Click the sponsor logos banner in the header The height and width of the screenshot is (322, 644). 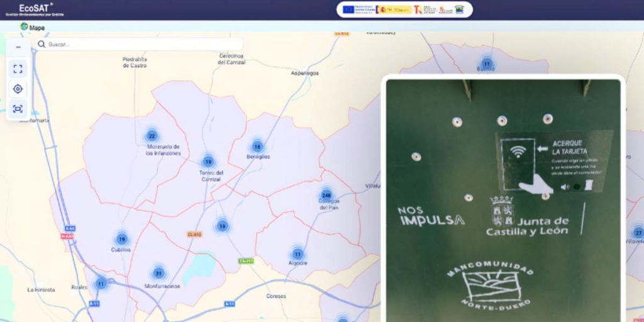pos(404,9)
